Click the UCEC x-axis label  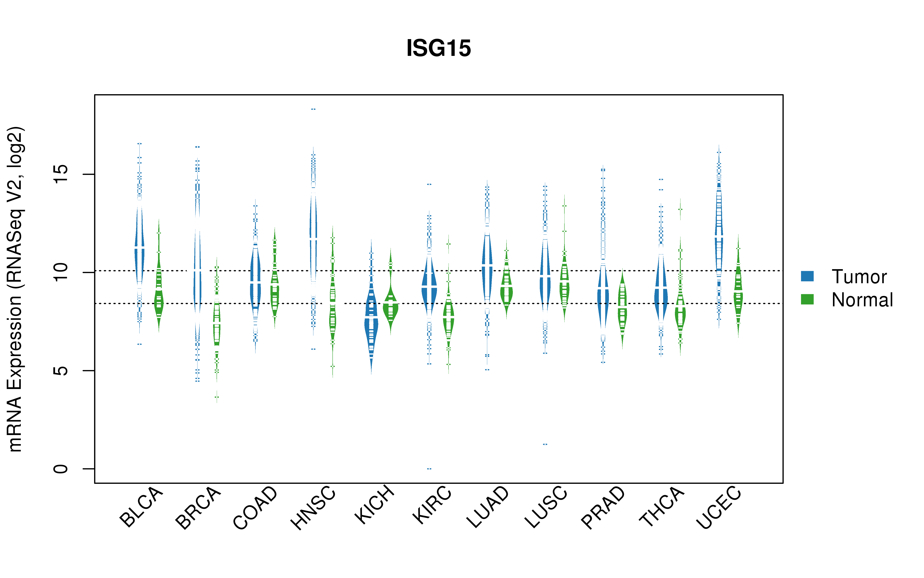coord(719,508)
